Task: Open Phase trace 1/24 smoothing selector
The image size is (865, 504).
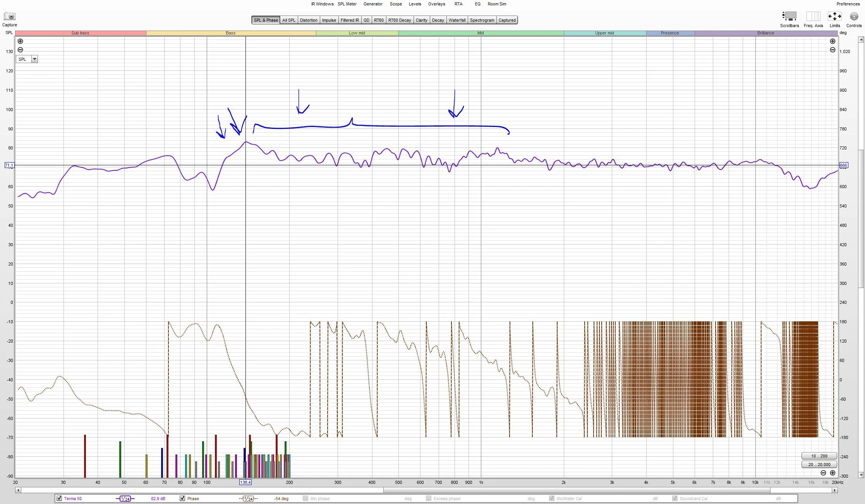Action: (248, 499)
